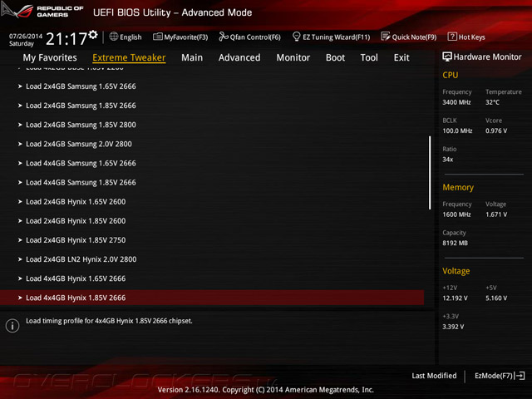Click CPU frequency value 3400 MHz
This screenshot has width=532, height=399.
point(456,102)
